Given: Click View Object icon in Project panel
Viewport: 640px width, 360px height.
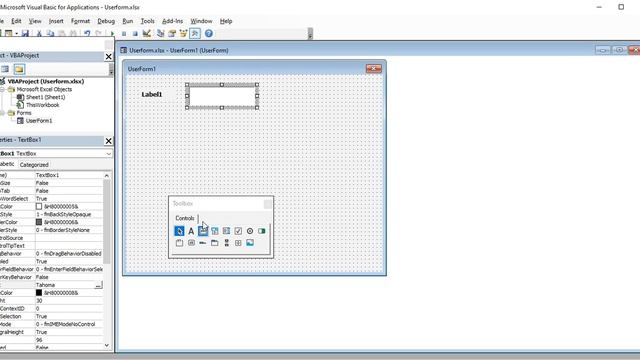Looking at the screenshot, I should 5,69.
